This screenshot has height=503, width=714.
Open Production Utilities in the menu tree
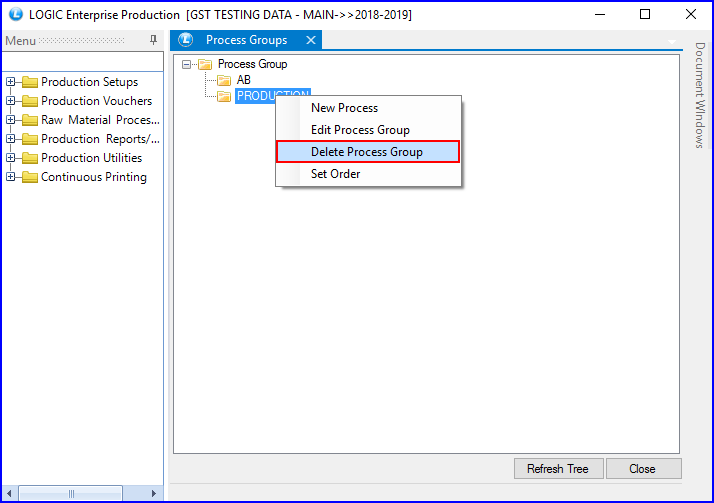tap(92, 158)
